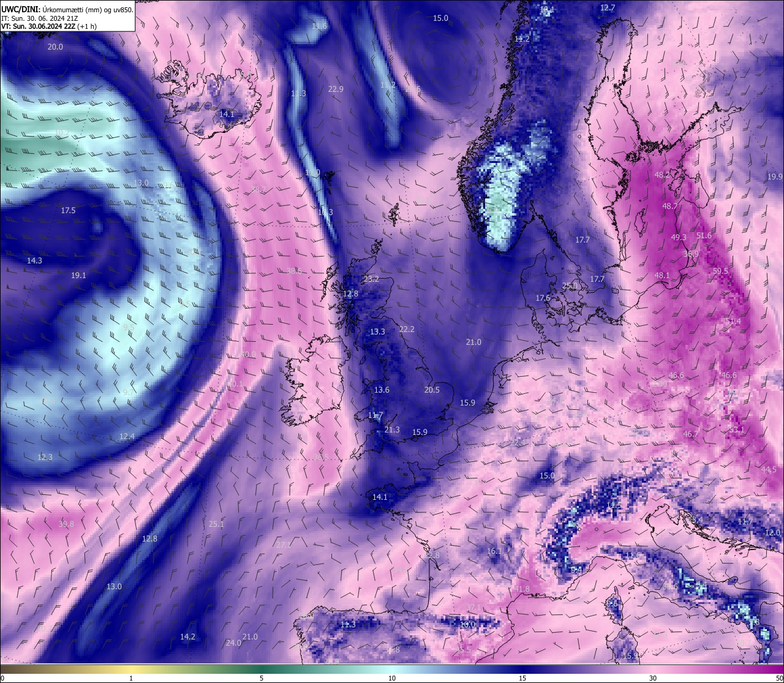Viewport: 784px width, 683px height.
Task: Click the 48.1 value on the map
Action: tap(662, 276)
